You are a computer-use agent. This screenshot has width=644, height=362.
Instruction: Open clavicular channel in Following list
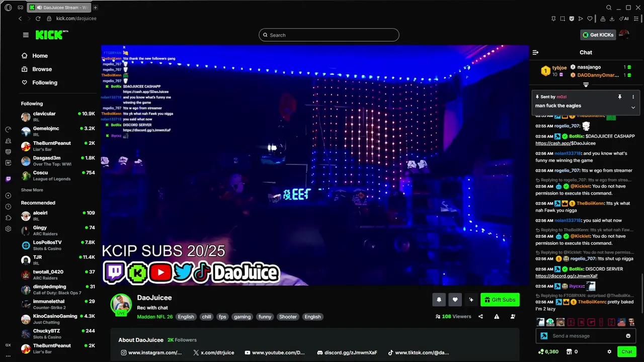58,117
